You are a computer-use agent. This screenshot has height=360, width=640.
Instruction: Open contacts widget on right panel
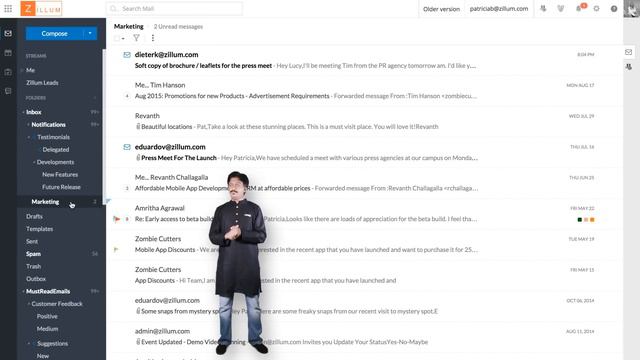pos(629,67)
